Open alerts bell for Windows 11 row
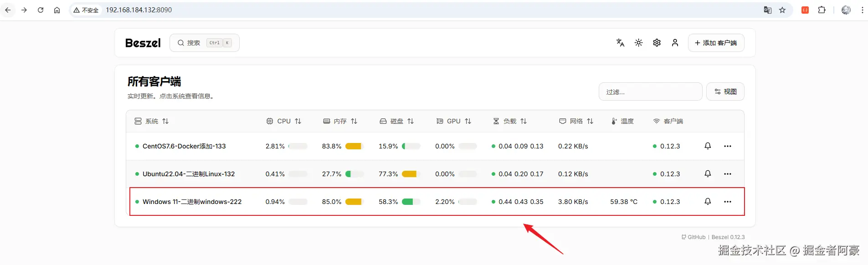This screenshot has height=265, width=868. [x=708, y=202]
